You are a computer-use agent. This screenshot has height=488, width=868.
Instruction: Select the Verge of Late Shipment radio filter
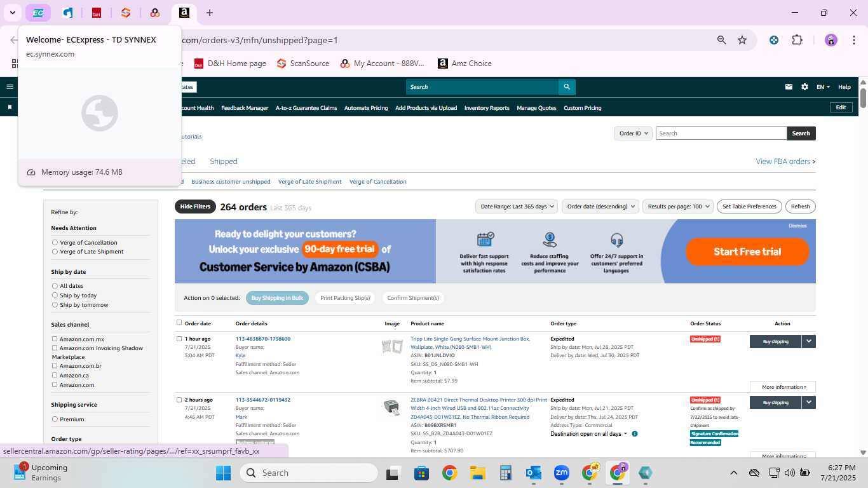pos(55,252)
